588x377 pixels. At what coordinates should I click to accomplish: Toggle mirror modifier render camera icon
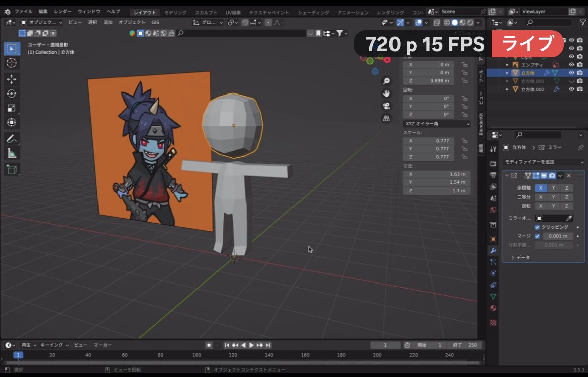[552, 175]
